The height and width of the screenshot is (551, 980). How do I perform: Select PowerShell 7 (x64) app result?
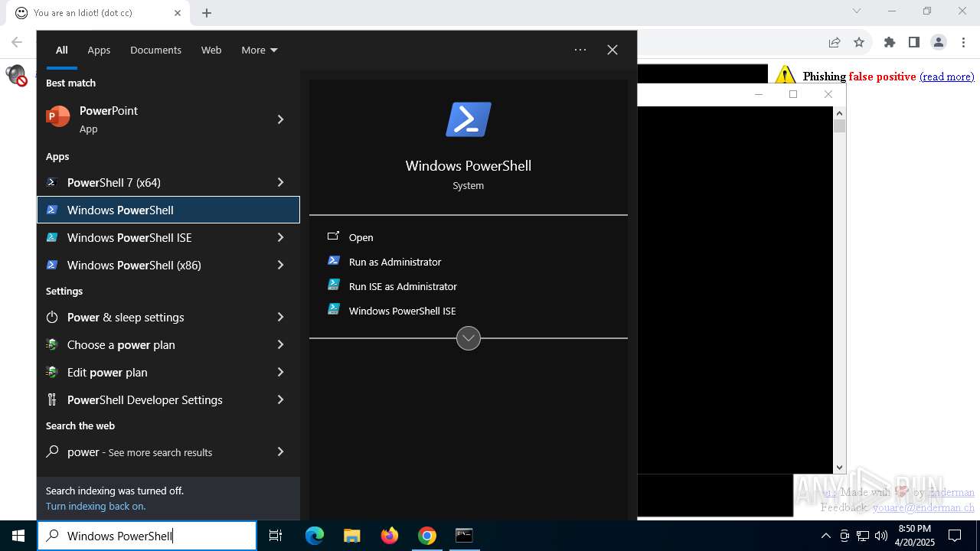[x=168, y=182]
